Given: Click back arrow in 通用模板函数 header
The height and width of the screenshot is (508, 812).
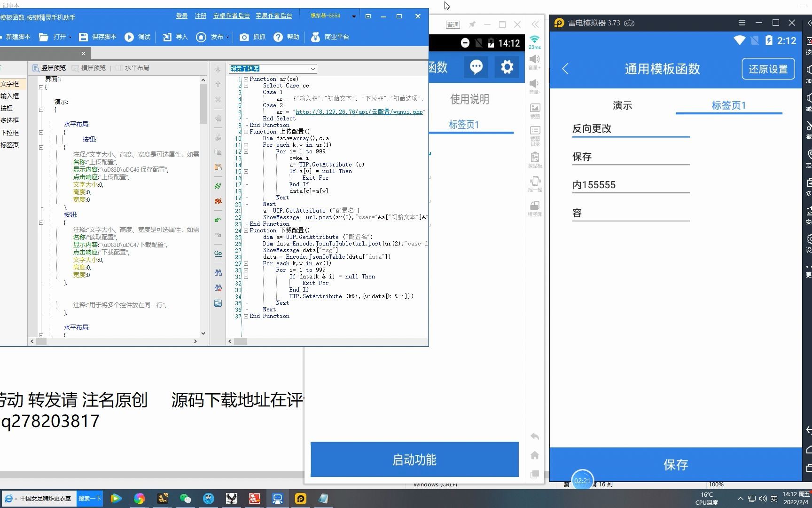Looking at the screenshot, I should (x=565, y=69).
